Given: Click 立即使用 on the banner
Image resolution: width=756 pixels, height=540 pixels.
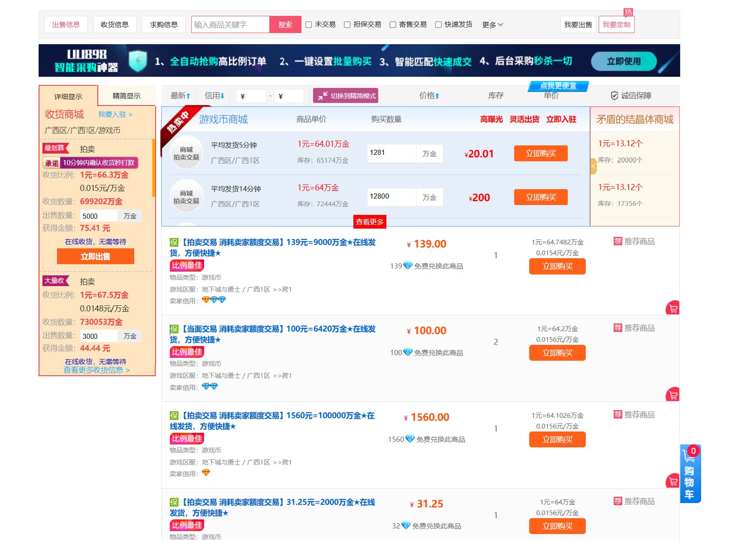Looking at the screenshot, I should pyautogui.click(x=623, y=61).
